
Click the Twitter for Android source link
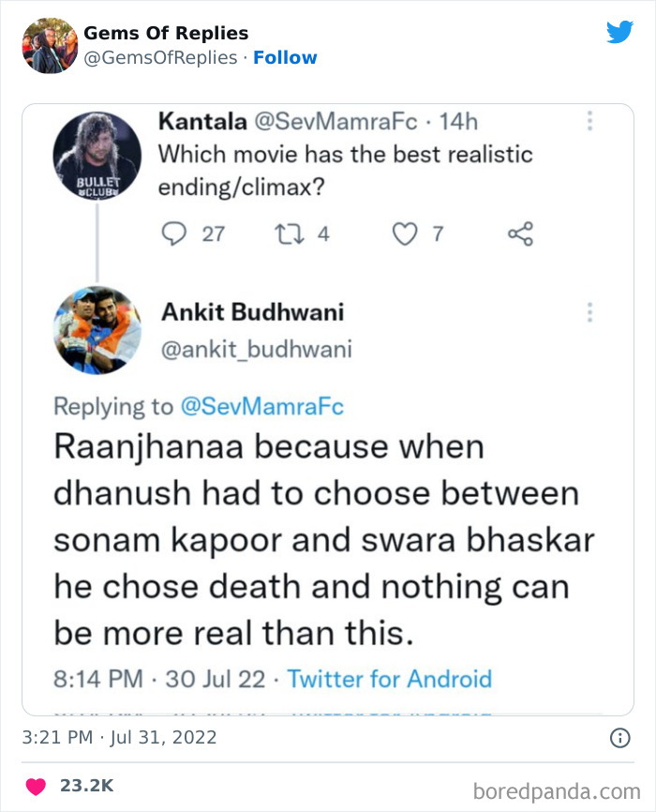(389, 678)
